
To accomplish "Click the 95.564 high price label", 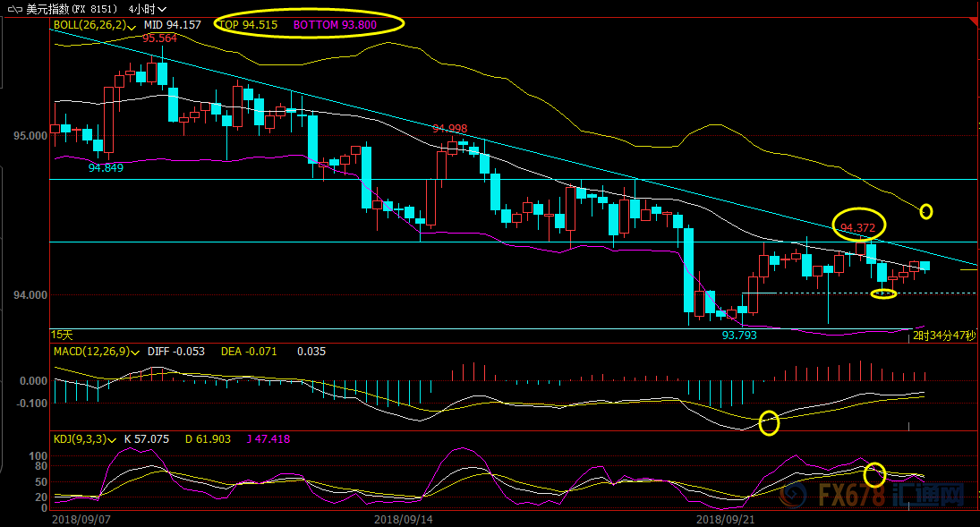I will pos(159,38).
